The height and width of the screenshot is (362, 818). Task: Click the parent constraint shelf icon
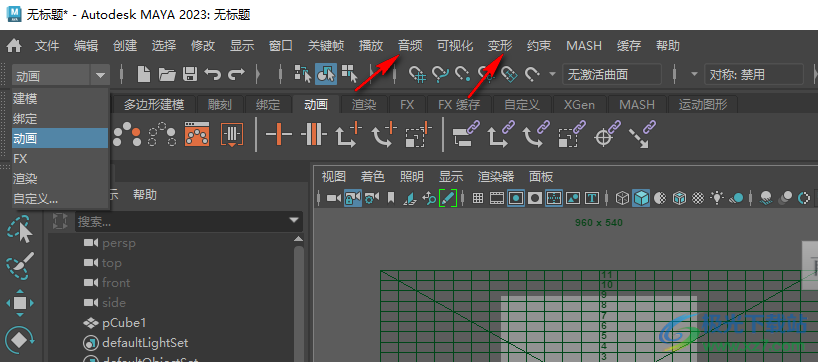[x=466, y=135]
